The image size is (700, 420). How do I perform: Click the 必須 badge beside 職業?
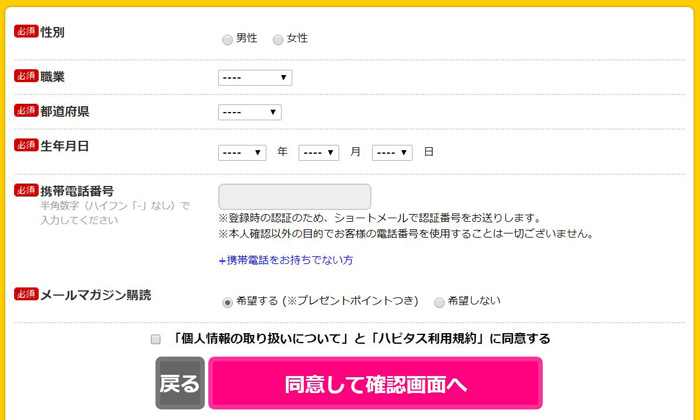tap(26, 76)
